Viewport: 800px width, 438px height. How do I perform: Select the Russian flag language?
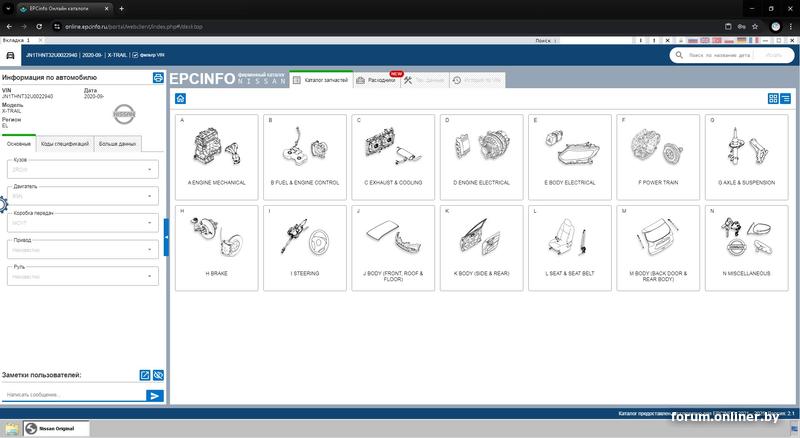692,40
